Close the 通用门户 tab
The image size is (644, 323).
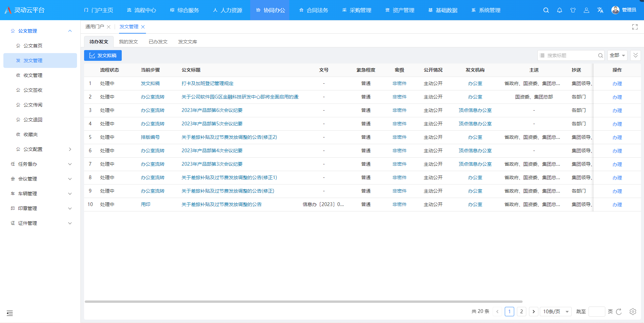point(109,27)
